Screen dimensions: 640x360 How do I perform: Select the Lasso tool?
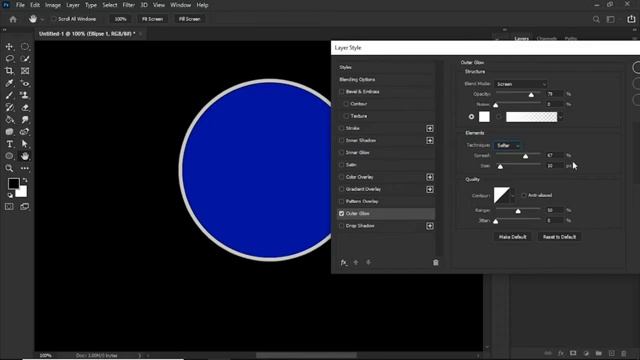coord(9,59)
